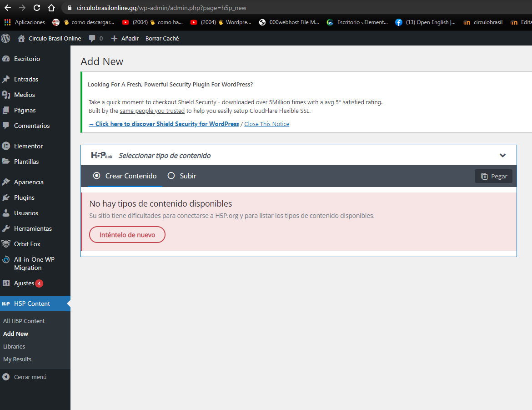532x410 pixels.
Task: Click the home icon beside Circulo Brasil Online
Action: (21, 38)
